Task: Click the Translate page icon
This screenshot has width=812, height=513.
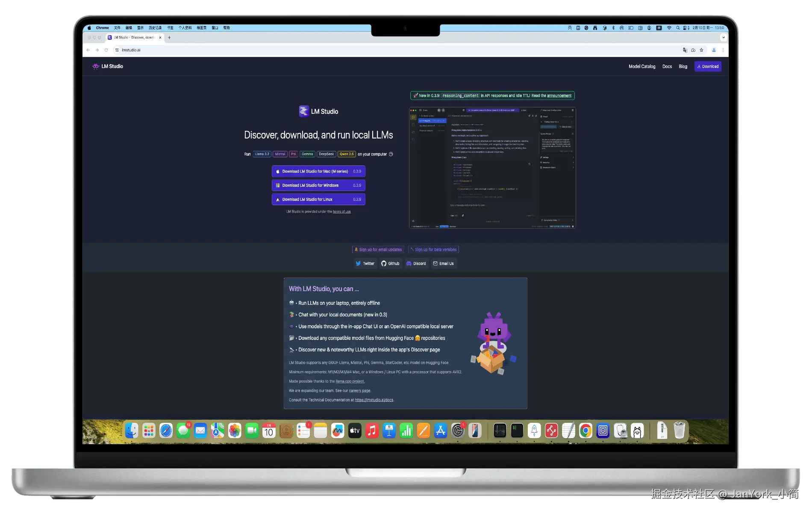Action: 685,50
